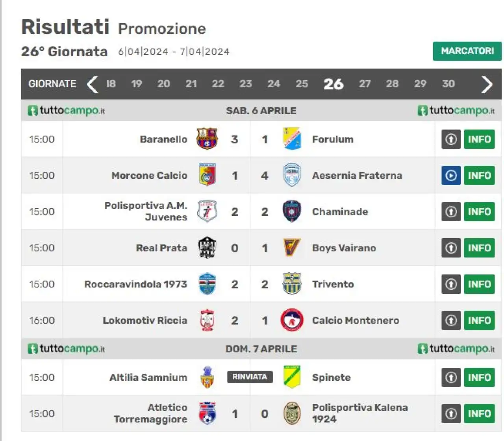The height and width of the screenshot is (441, 504).
Task: Open the Forulum team logo
Action: click(x=292, y=139)
